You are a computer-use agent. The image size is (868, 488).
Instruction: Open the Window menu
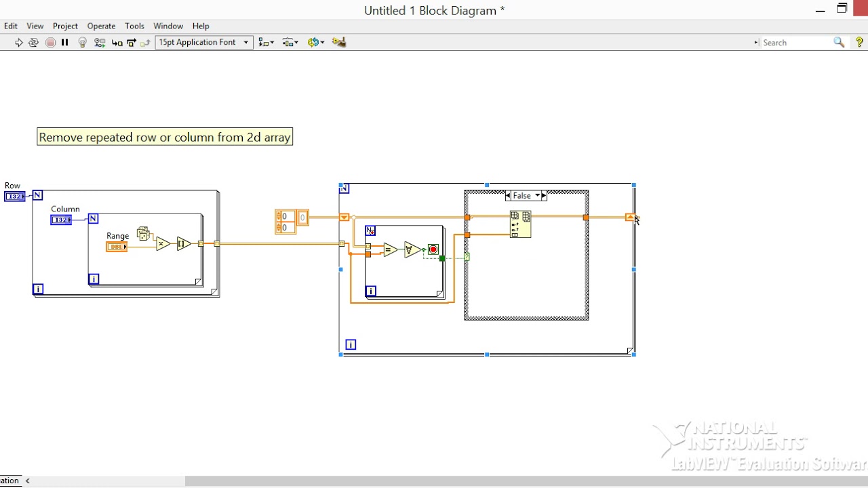point(168,26)
